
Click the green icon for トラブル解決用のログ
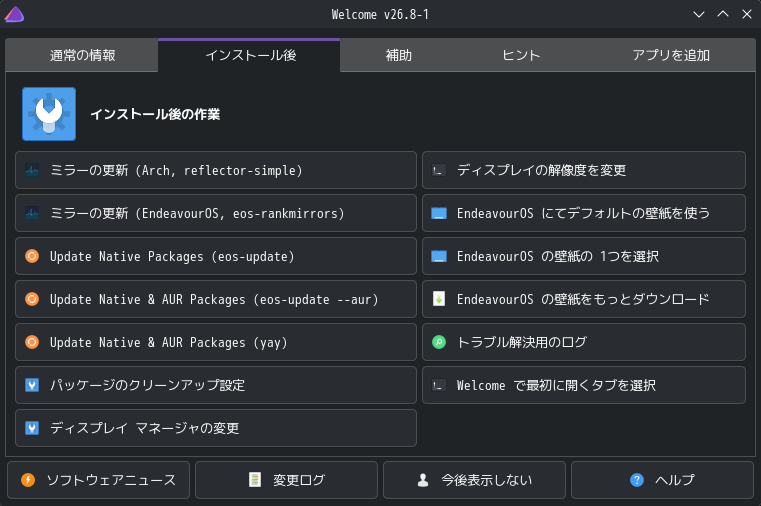(439, 342)
